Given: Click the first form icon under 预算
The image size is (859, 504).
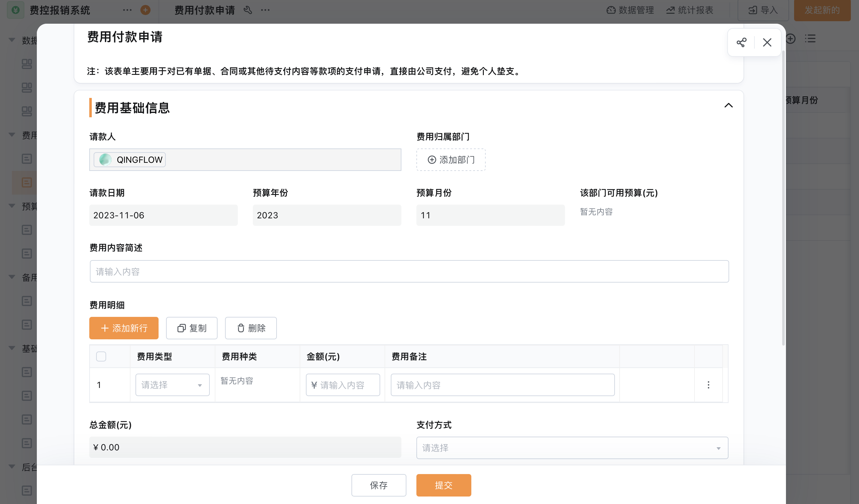Looking at the screenshot, I should [27, 230].
